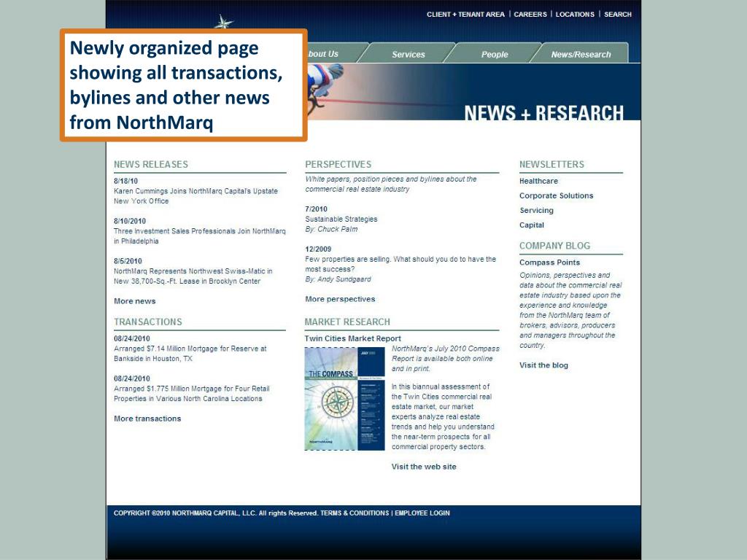This screenshot has height=560, width=747.
Task: Click the More news link
Action: click(135, 301)
